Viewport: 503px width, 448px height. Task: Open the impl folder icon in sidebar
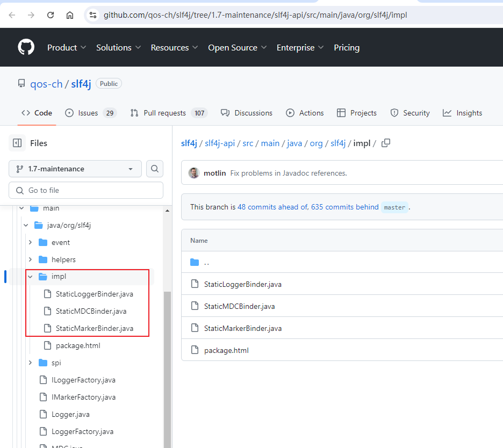tap(42, 276)
